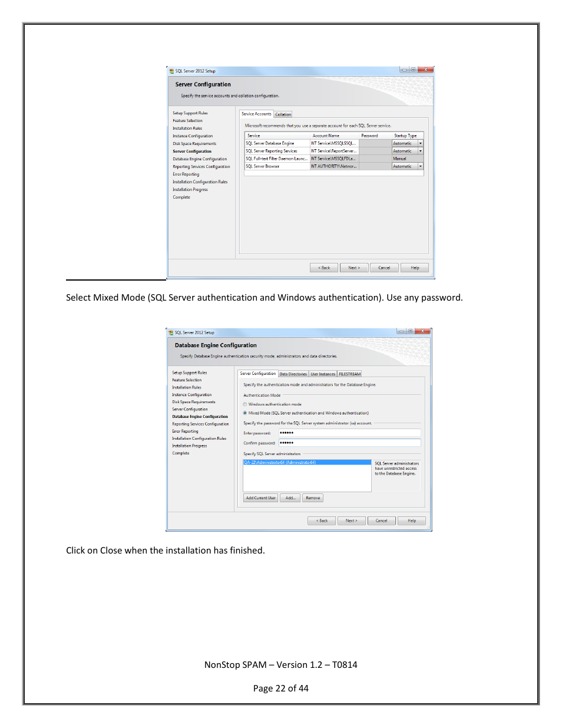The image size is (562, 728).
Task: Click Installation Configuration Rules in Database Engine window sidebar
Action: (199, 439)
